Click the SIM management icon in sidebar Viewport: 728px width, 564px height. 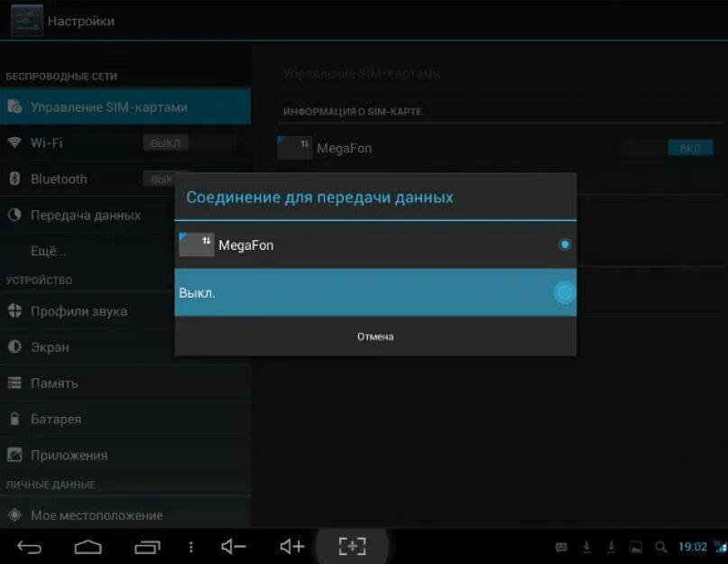click(14, 106)
